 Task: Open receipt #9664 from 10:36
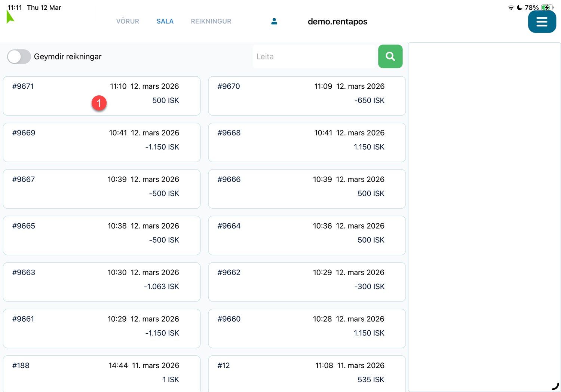click(307, 235)
